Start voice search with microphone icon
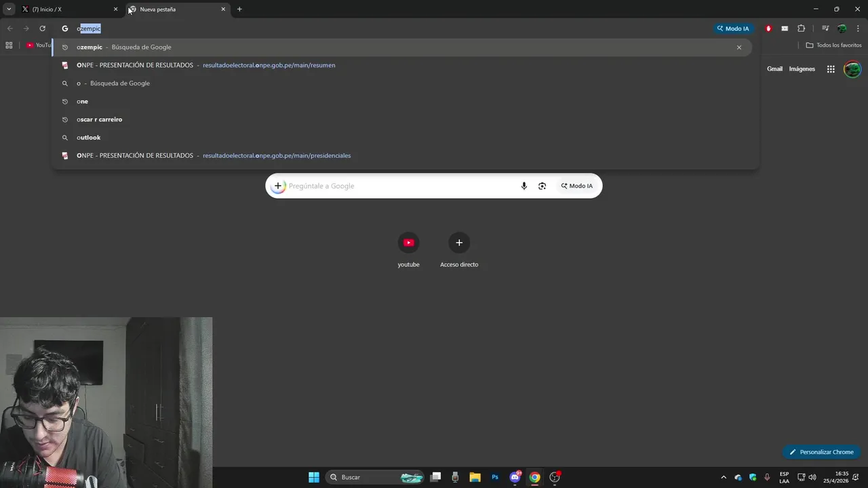The width and height of the screenshot is (868, 488). [524, 186]
